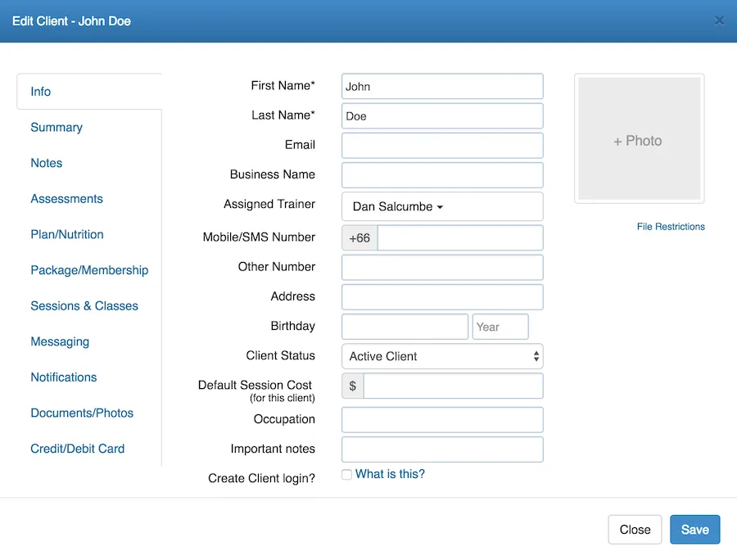The image size is (737, 560).
Task: Open the File Restrictions link
Action: (x=671, y=227)
